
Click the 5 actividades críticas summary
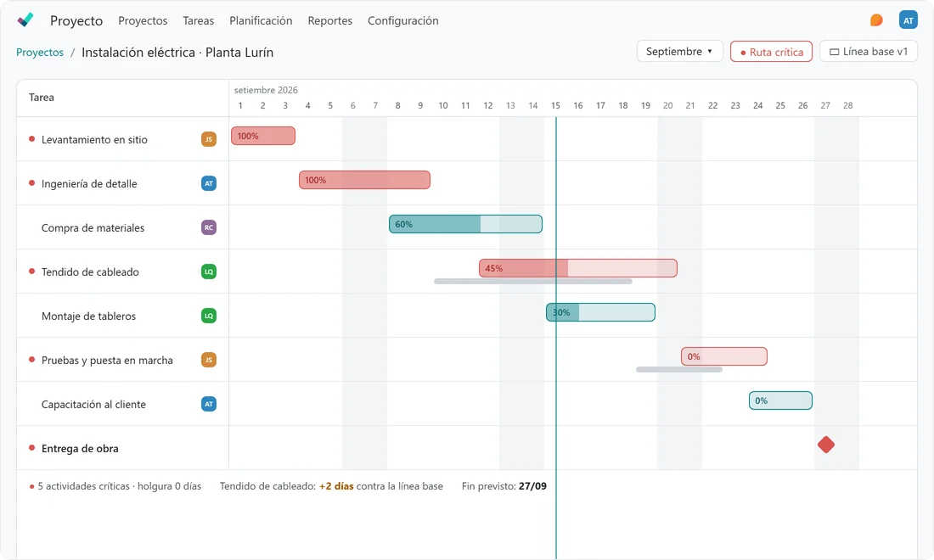(x=115, y=486)
